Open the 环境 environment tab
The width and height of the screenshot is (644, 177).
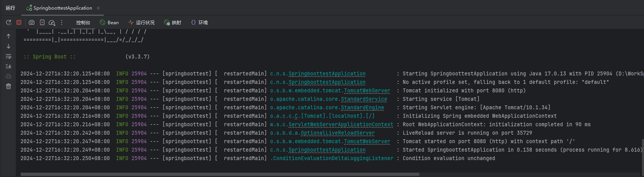click(200, 23)
